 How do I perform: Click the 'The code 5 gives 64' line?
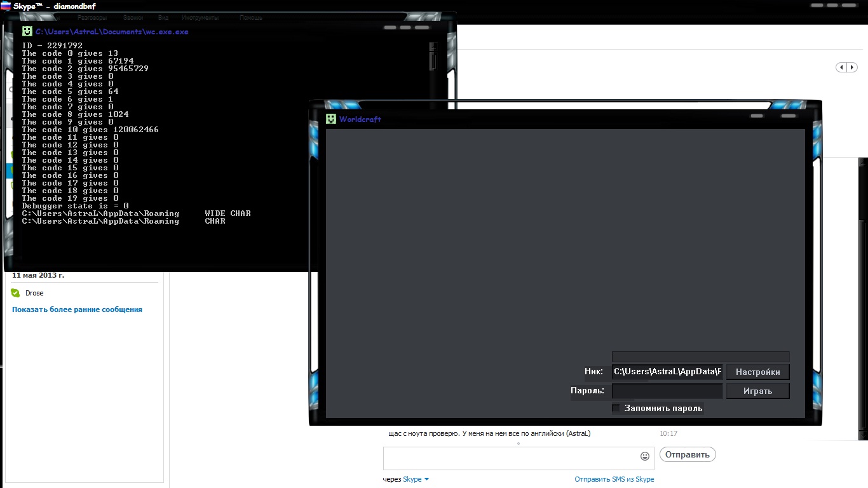click(x=70, y=91)
